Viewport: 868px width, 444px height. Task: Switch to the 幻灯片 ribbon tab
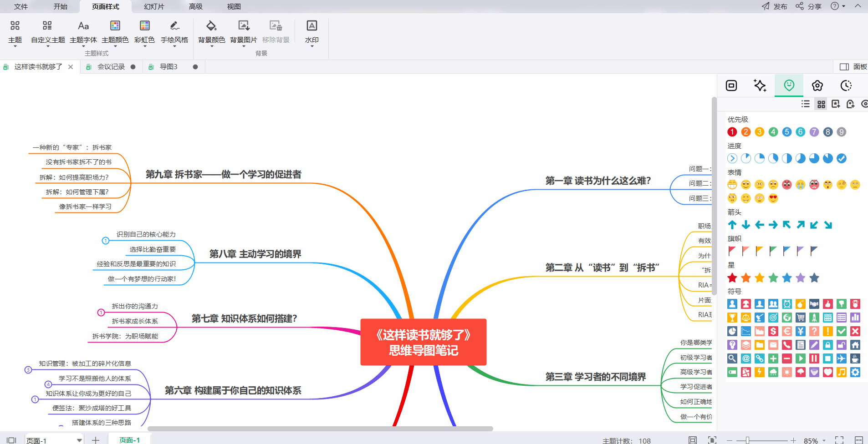pyautogui.click(x=154, y=6)
